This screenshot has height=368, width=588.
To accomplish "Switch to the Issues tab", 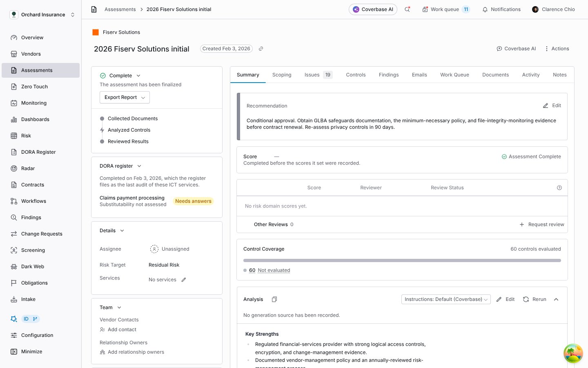I will tap(318, 75).
